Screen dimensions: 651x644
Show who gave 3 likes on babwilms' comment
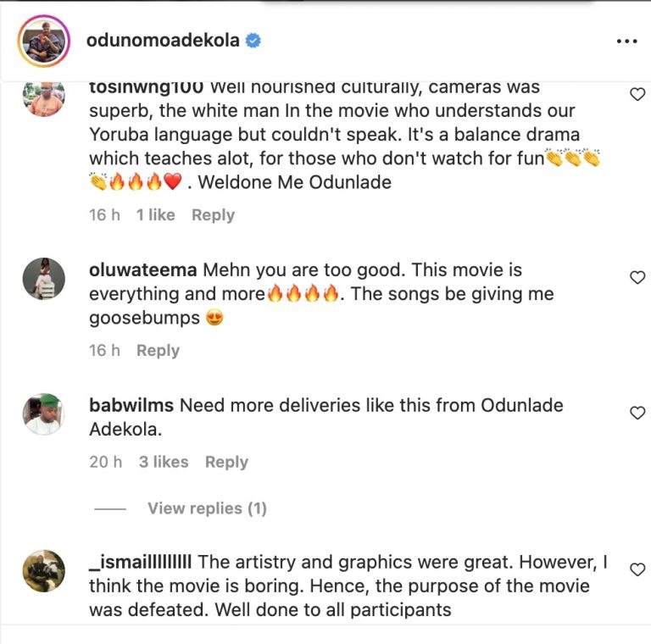click(164, 462)
